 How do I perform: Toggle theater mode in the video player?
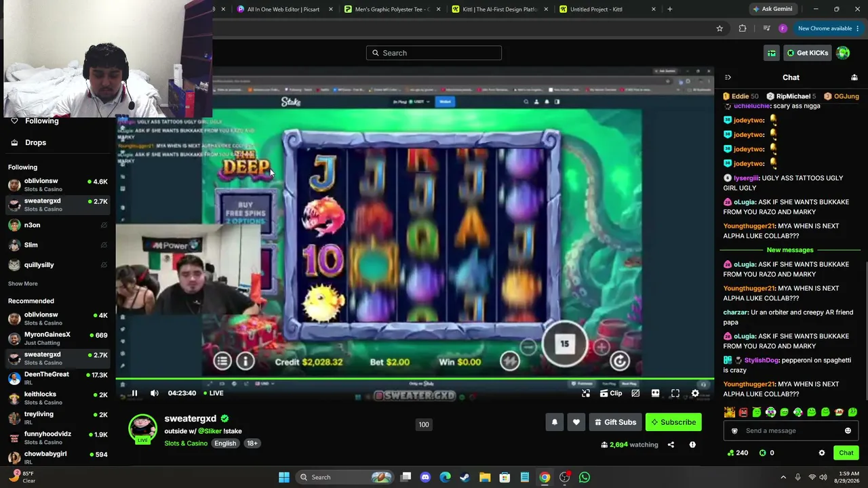coord(655,393)
